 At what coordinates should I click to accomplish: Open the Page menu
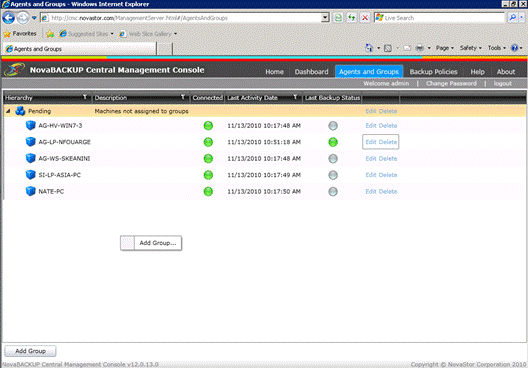point(444,48)
